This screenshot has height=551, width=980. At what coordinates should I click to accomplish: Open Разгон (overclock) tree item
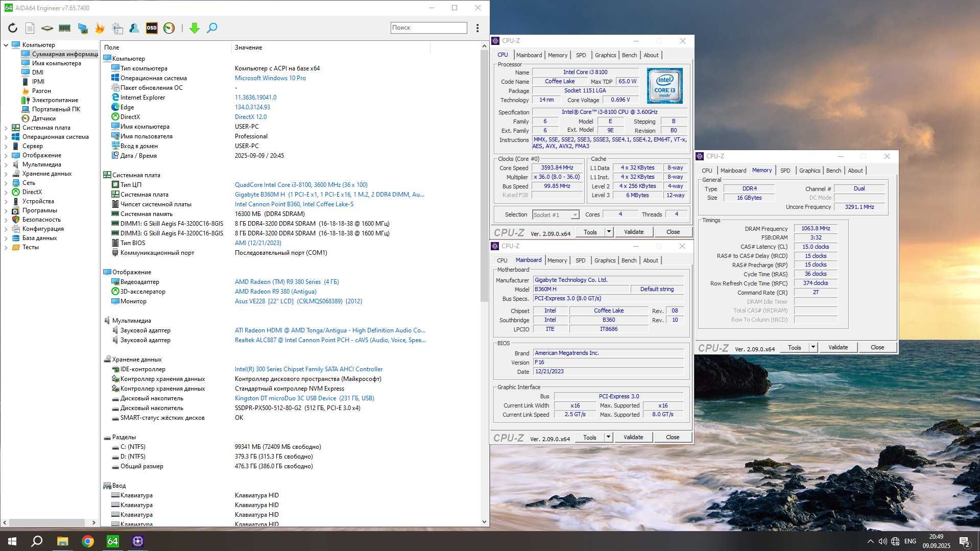coord(36,91)
